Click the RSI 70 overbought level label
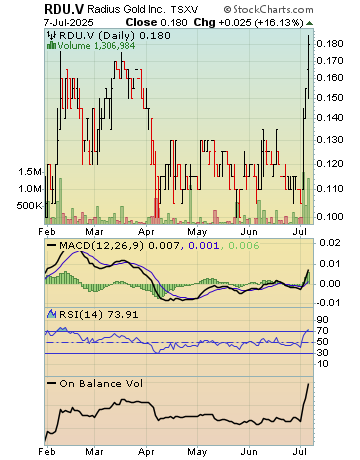360x460 pixels. click(x=322, y=331)
